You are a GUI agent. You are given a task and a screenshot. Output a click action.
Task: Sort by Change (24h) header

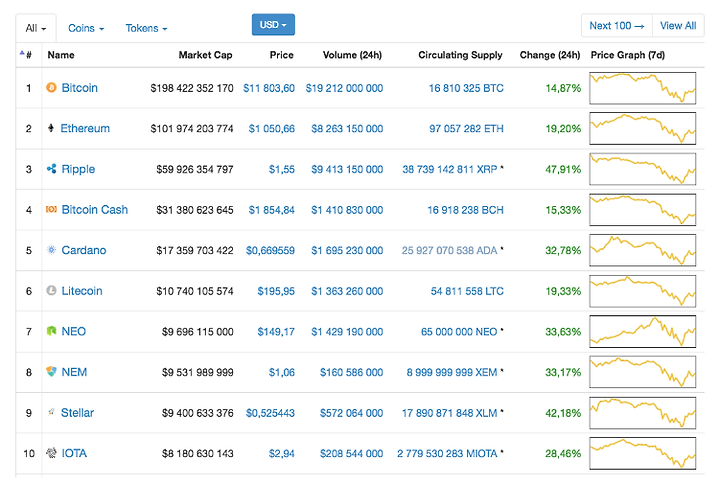[x=550, y=55]
